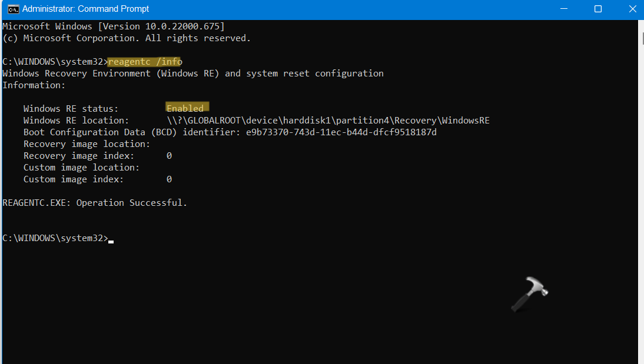Click the Custom image index value

(169, 179)
